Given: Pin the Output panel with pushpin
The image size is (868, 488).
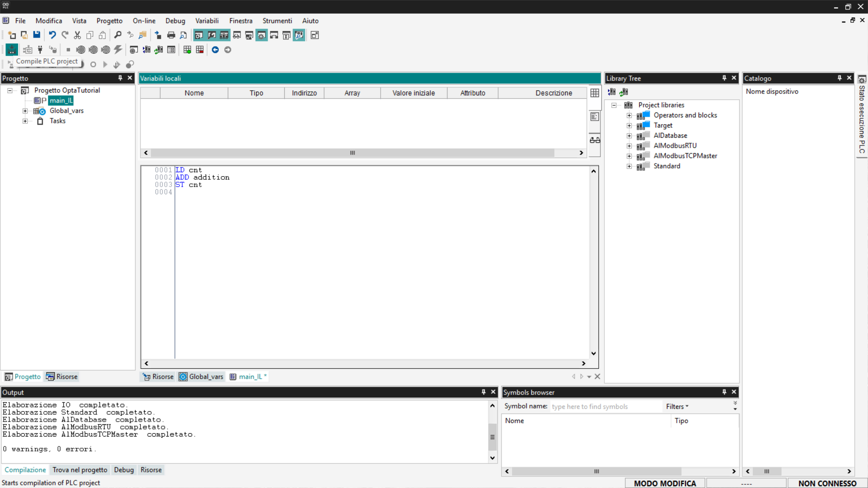Looking at the screenshot, I should coord(483,392).
